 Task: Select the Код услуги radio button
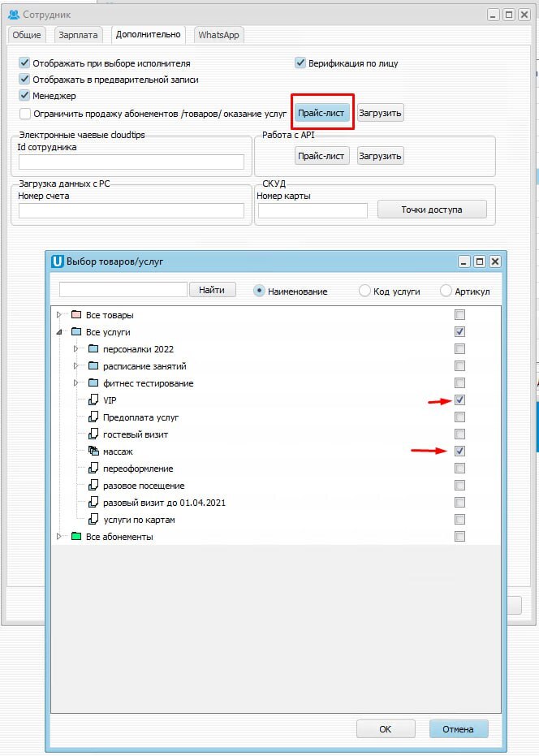(364, 291)
